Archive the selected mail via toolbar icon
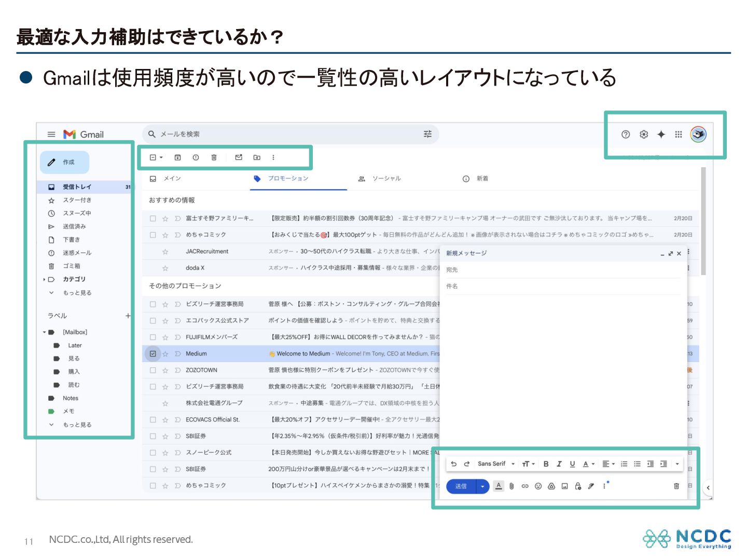This screenshot has height=560, width=747. click(x=177, y=158)
